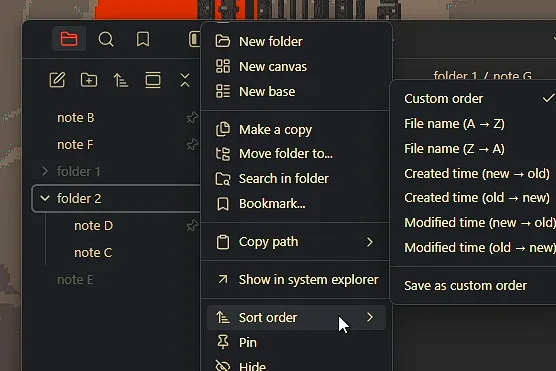
Task: Open the file explorer tab icon
Action: click(69, 39)
